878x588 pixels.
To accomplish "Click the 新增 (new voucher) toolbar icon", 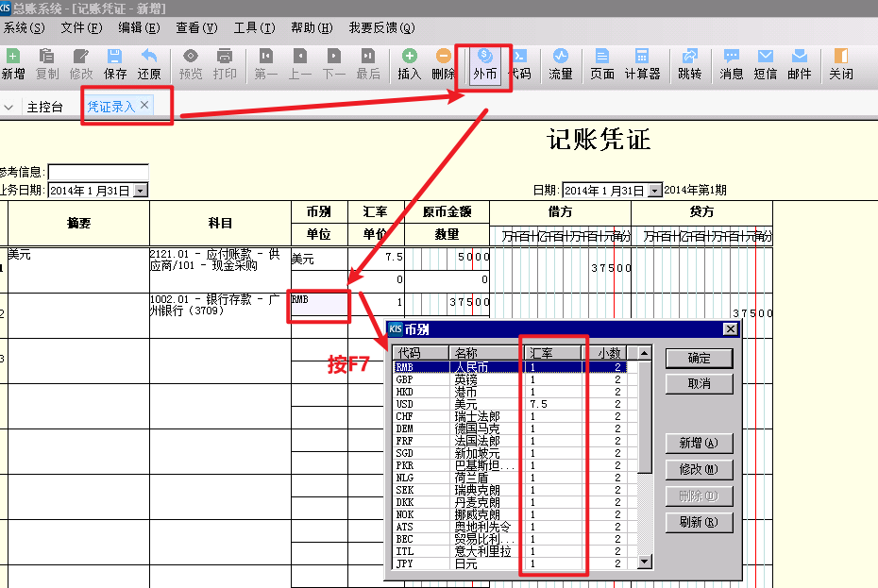I will [x=13, y=64].
